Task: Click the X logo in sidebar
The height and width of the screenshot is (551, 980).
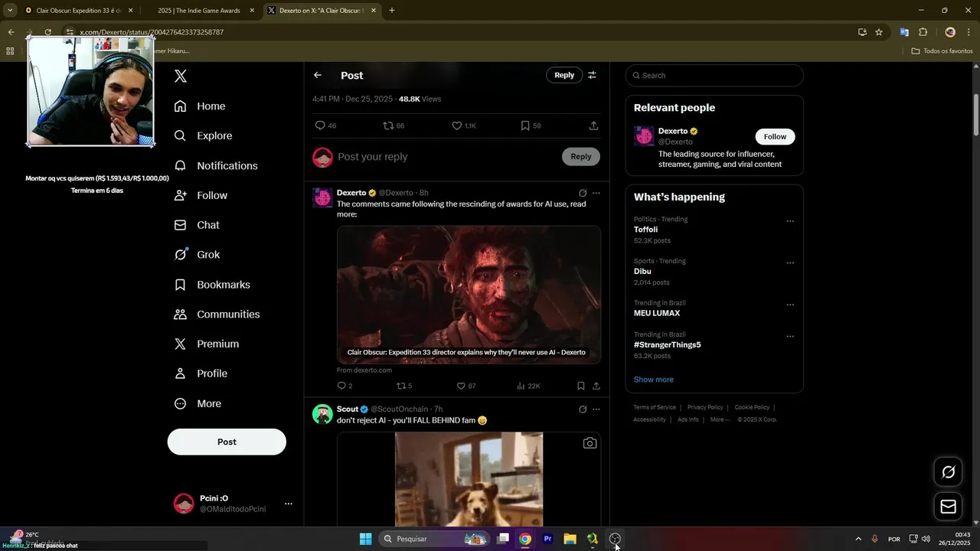Action: 181,76
